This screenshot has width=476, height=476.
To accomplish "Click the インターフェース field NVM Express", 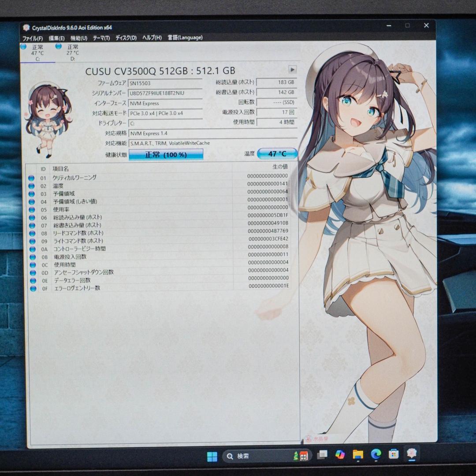I will click(x=165, y=103).
